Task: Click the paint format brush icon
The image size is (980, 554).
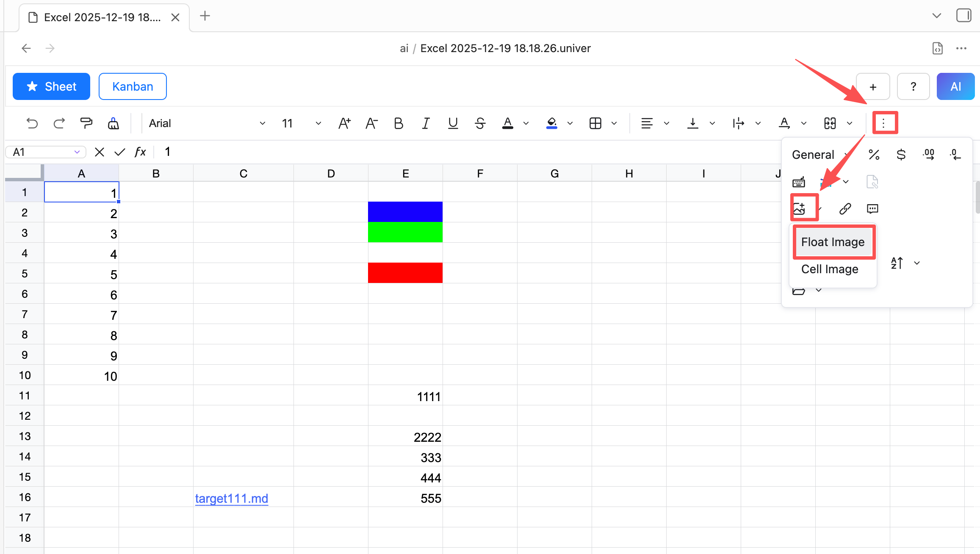Action: point(86,123)
